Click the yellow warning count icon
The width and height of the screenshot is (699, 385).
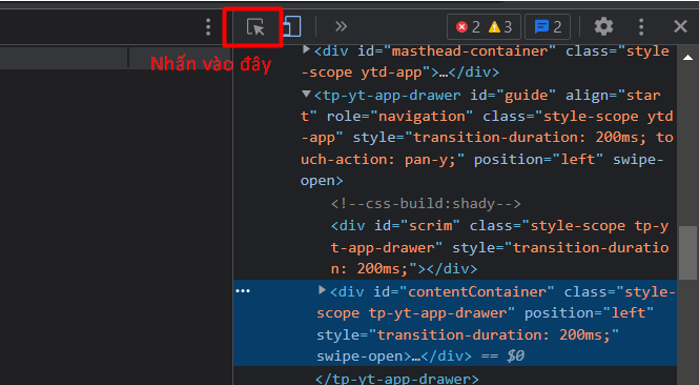(494, 27)
